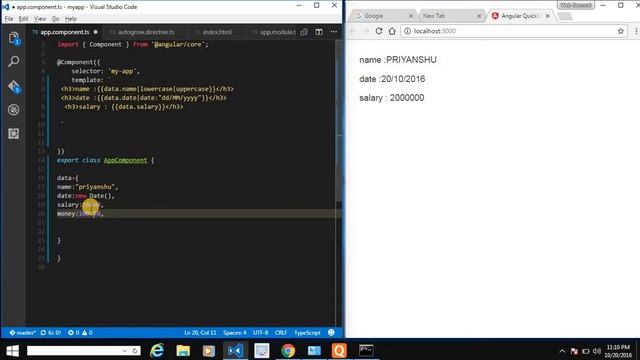The width and height of the screenshot is (640, 360).
Task: Go back in the Chrome browser
Action: pyautogui.click(x=353, y=31)
